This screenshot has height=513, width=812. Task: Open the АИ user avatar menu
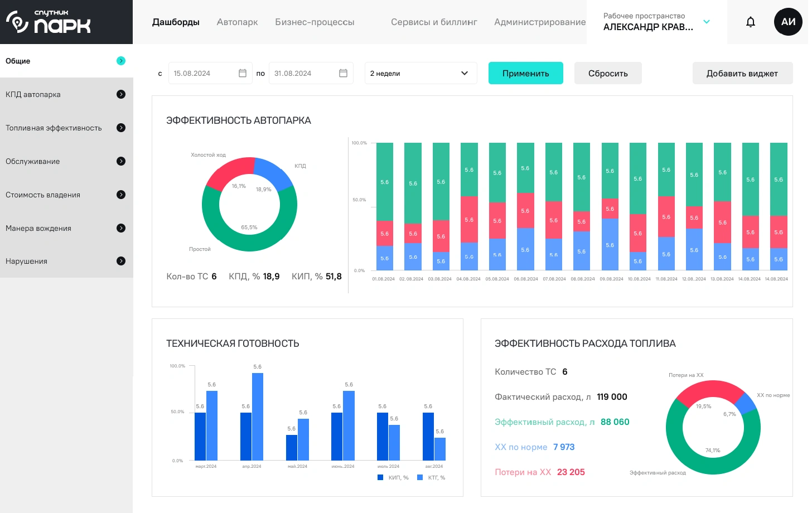click(787, 22)
